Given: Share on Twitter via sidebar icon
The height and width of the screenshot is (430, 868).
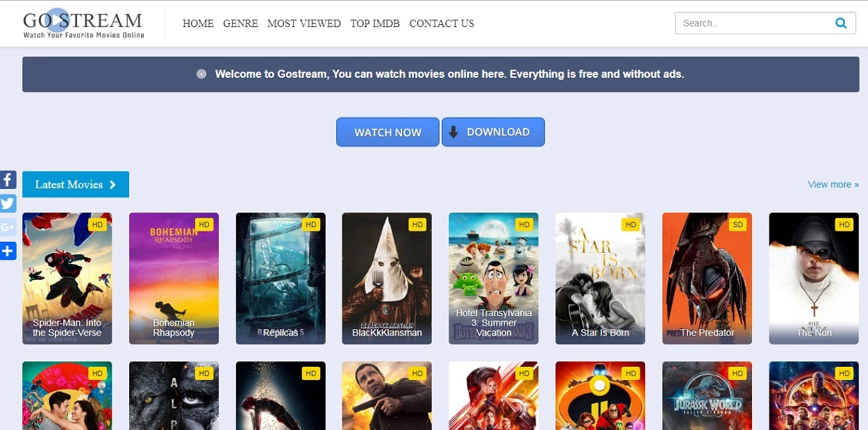Looking at the screenshot, I should [8, 204].
